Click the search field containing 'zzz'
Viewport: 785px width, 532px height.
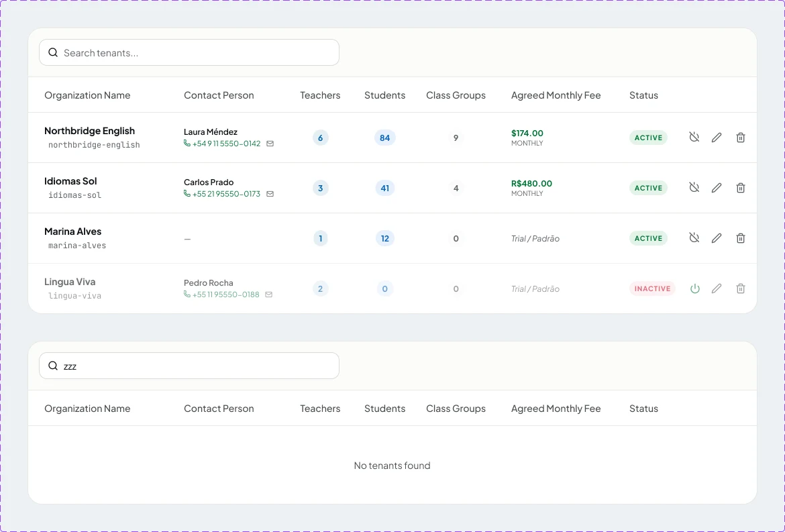click(189, 366)
